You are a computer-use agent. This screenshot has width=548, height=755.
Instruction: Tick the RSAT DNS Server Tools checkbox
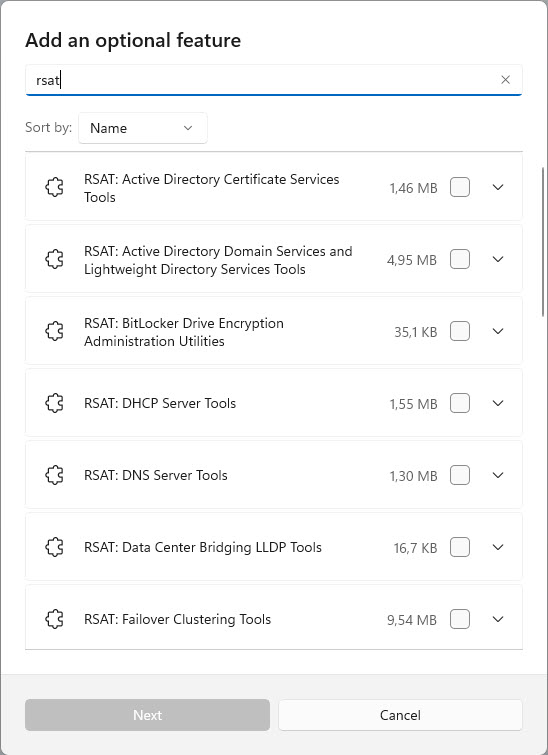tap(460, 475)
